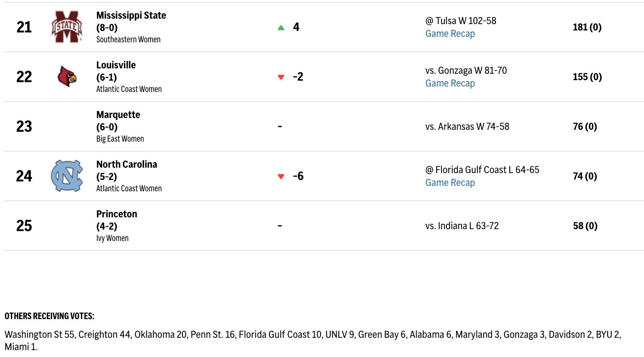This screenshot has width=644, height=357.
Task: Select the Mississippi State team name
Action: click(131, 15)
